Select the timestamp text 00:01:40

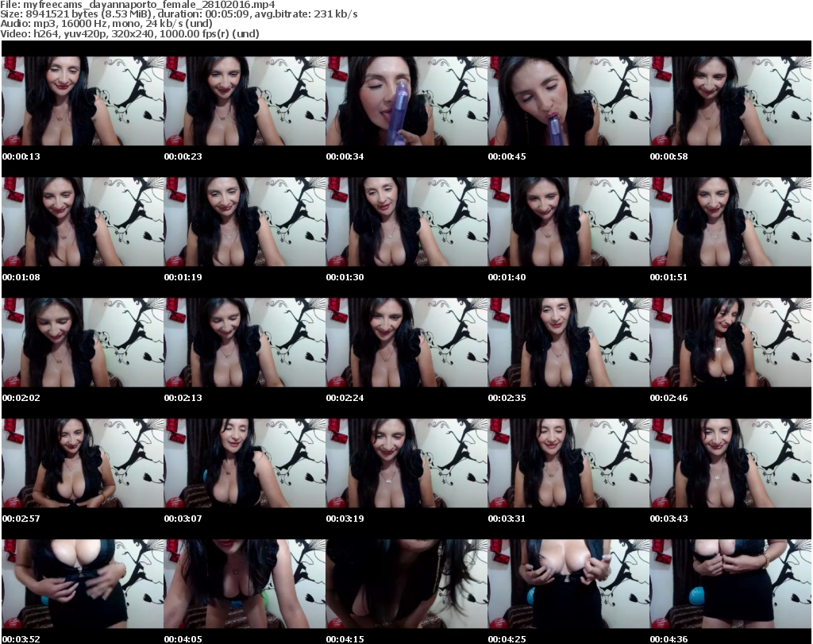507,277
